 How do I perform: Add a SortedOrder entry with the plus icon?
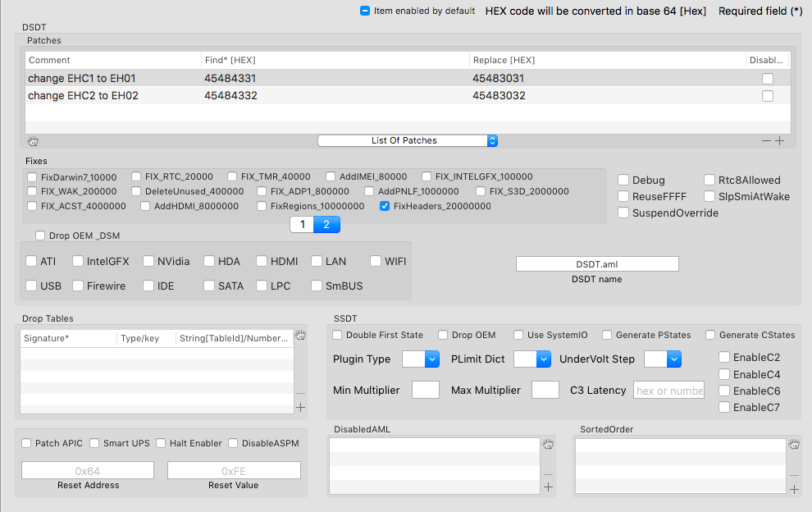794,489
